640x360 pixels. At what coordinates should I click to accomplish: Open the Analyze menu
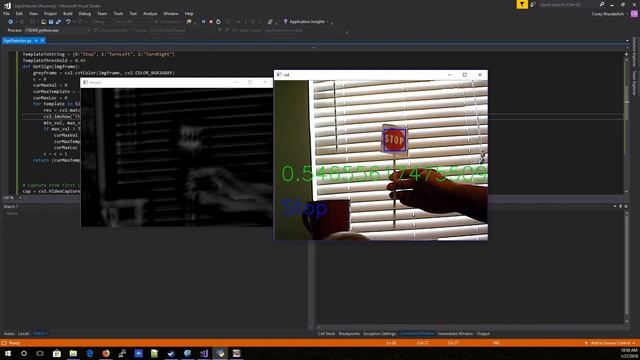click(x=150, y=13)
